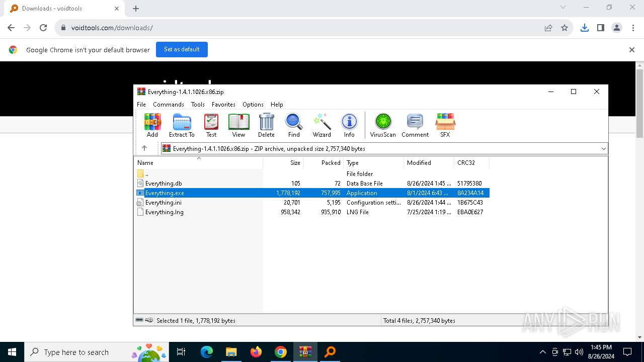Screen dimensions: 644x362
Task: Launch the Wizard tool
Action: [322, 125]
